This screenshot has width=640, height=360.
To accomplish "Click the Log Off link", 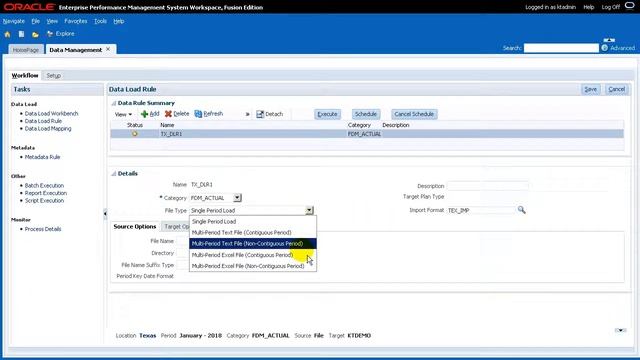I will (611, 7).
